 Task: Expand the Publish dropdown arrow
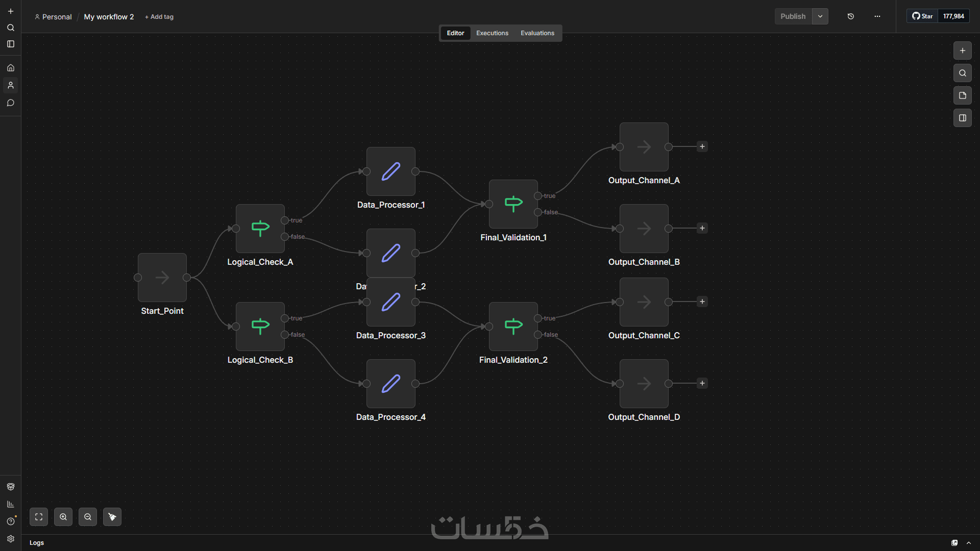(x=820, y=16)
